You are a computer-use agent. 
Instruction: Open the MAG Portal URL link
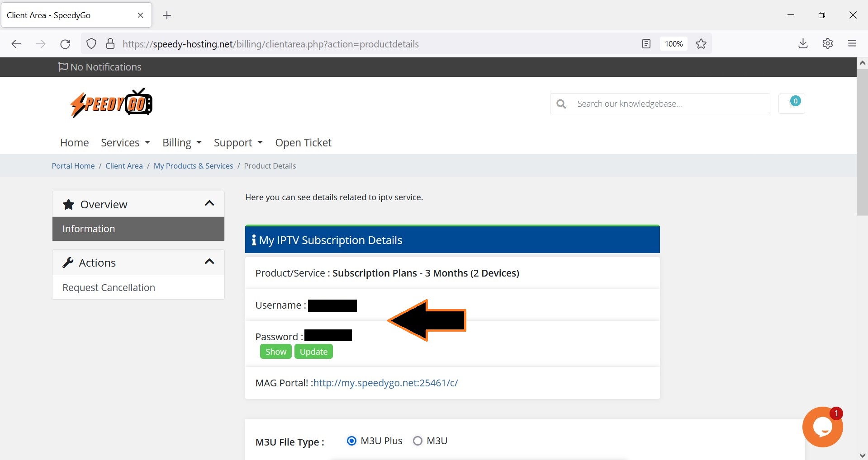point(385,383)
